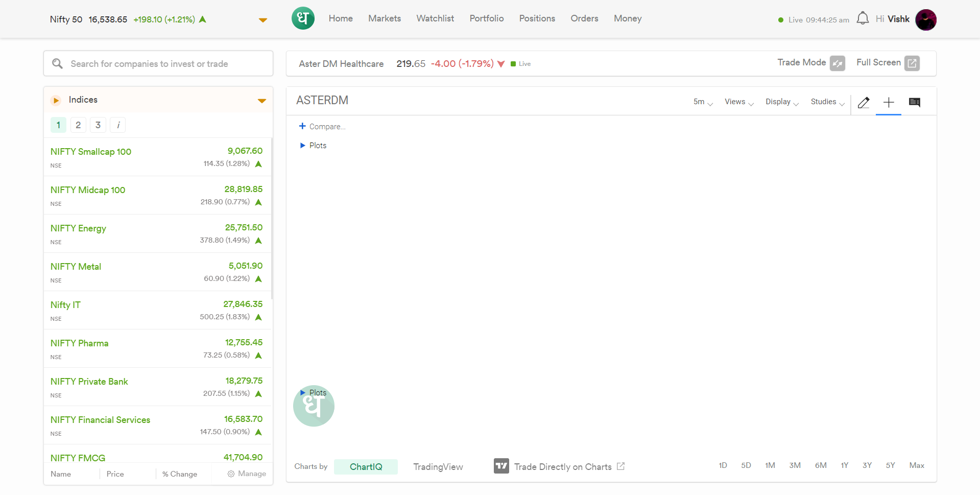Set chart range to Max

(x=917, y=465)
